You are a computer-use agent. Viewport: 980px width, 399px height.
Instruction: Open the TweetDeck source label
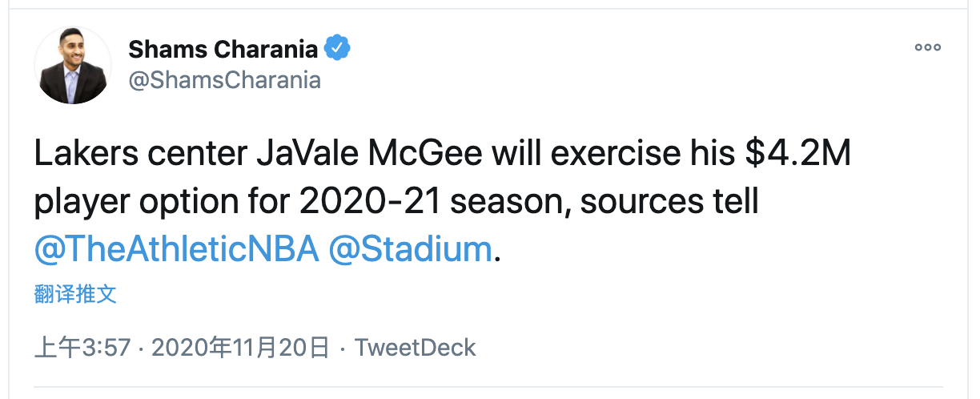[x=415, y=347]
